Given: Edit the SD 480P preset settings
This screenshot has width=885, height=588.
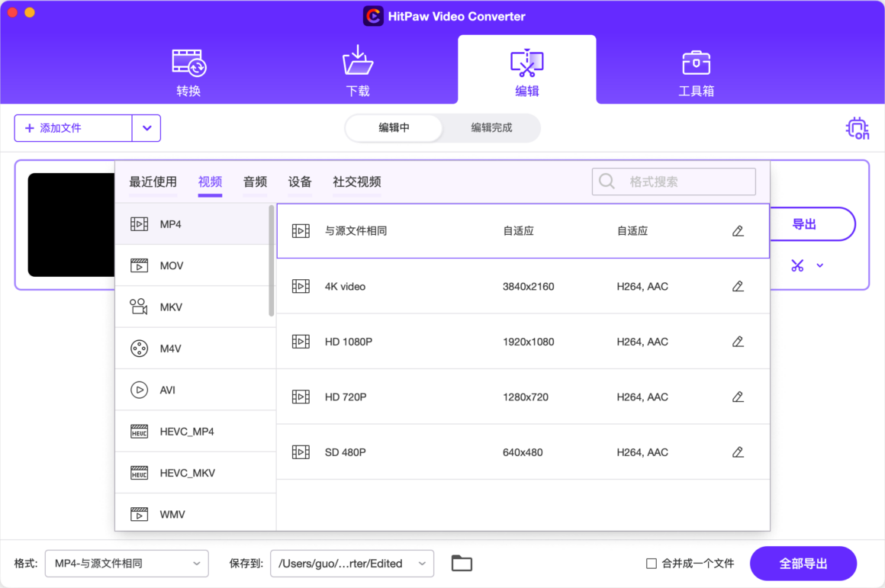Looking at the screenshot, I should 738,452.
